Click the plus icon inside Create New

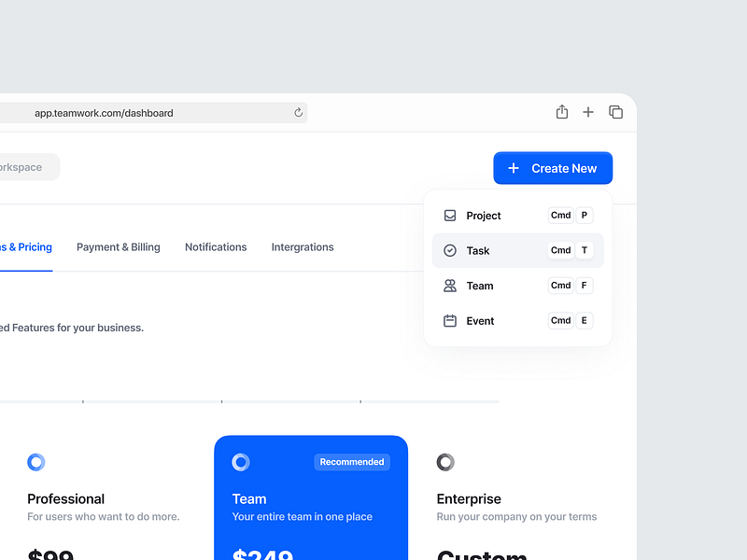point(513,168)
